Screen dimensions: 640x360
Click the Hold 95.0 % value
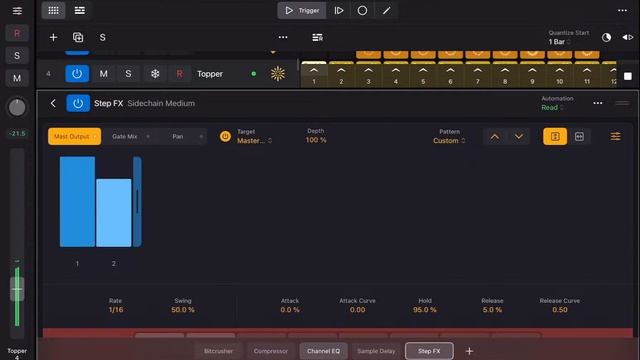pos(424,310)
